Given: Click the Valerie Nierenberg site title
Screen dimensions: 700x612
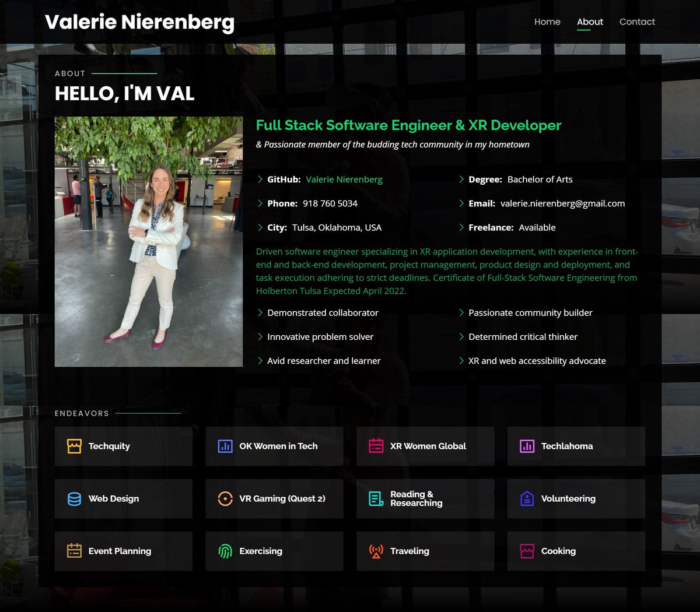Looking at the screenshot, I should point(139,22).
